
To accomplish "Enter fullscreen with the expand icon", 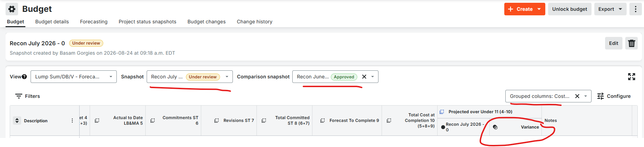I will [631, 77].
